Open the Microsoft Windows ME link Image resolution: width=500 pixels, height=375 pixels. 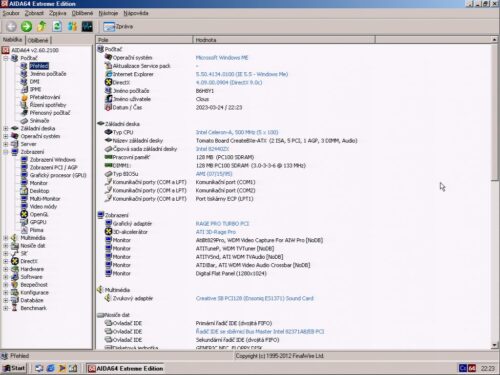tap(222, 58)
